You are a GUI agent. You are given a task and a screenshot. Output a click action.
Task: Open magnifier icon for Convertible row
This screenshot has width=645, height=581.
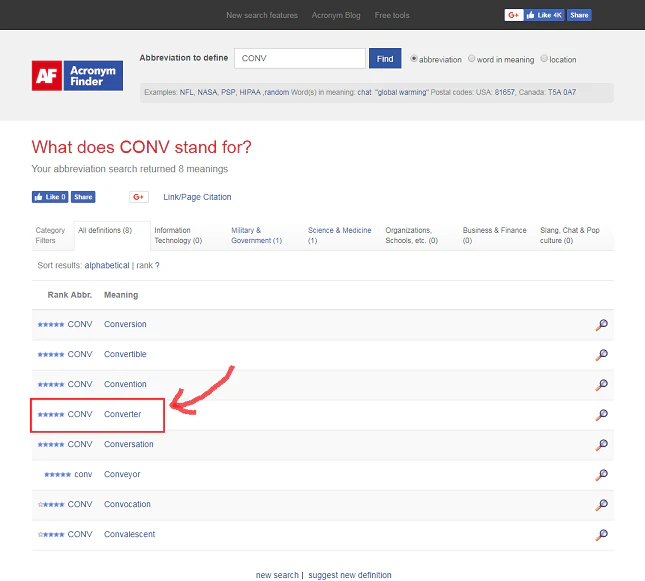(601, 355)
